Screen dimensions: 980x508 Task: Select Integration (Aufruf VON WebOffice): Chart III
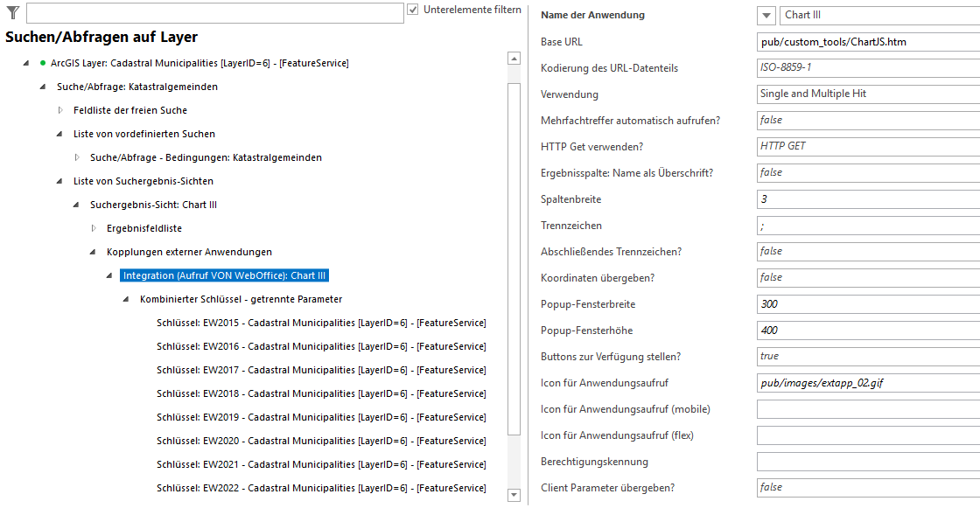(226, 275)
